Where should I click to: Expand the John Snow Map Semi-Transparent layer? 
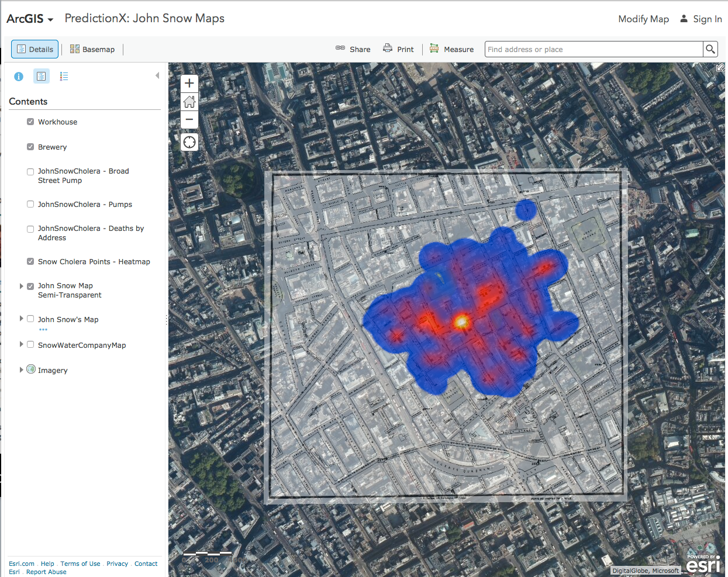click(x=22, y=286)
